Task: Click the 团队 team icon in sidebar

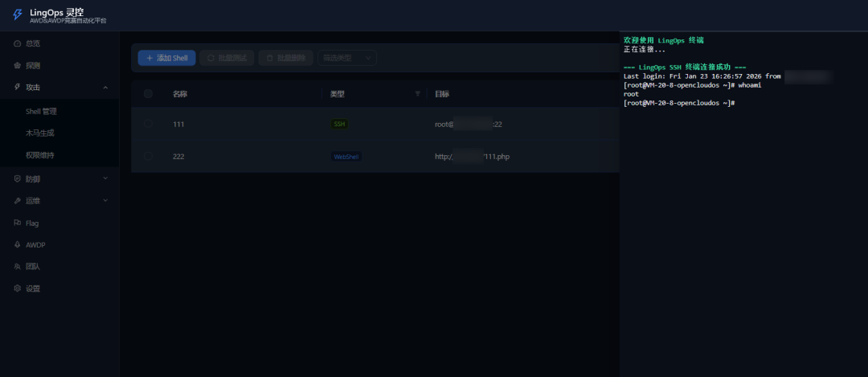Action: (x=18, y=266)
